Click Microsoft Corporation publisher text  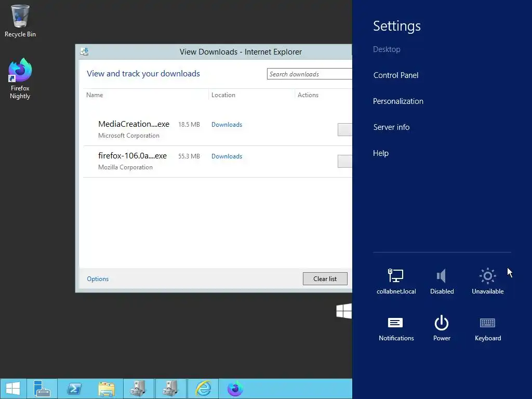(x=129, y=136)
